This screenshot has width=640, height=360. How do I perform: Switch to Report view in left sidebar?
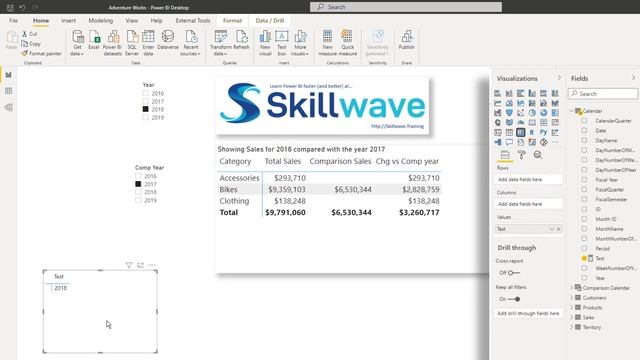tap(9, 75)
